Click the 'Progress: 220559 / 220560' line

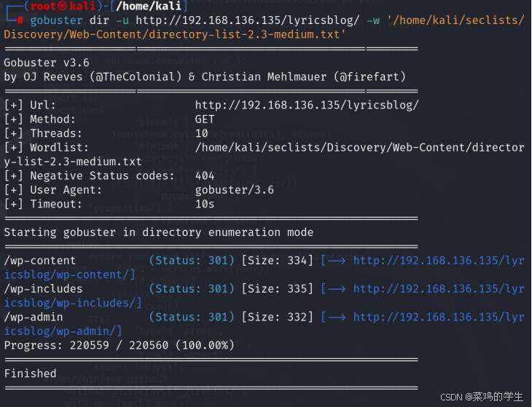pos(119,345)
